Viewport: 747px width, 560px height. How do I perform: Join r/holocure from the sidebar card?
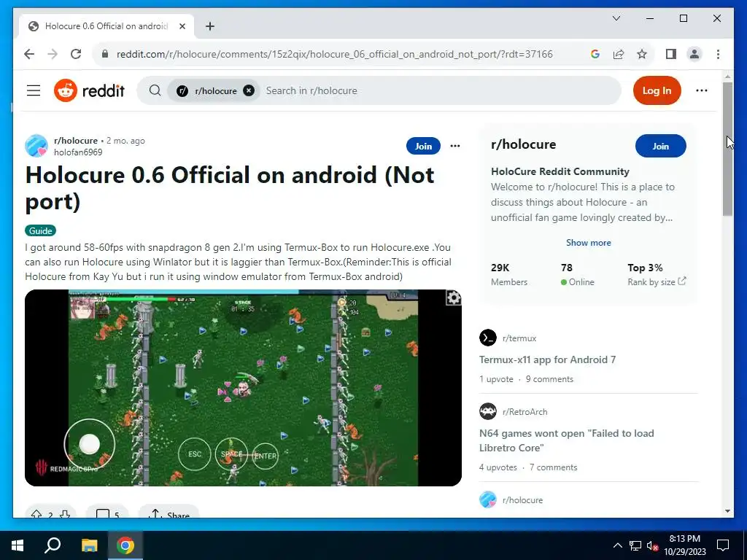click(660, 146)
